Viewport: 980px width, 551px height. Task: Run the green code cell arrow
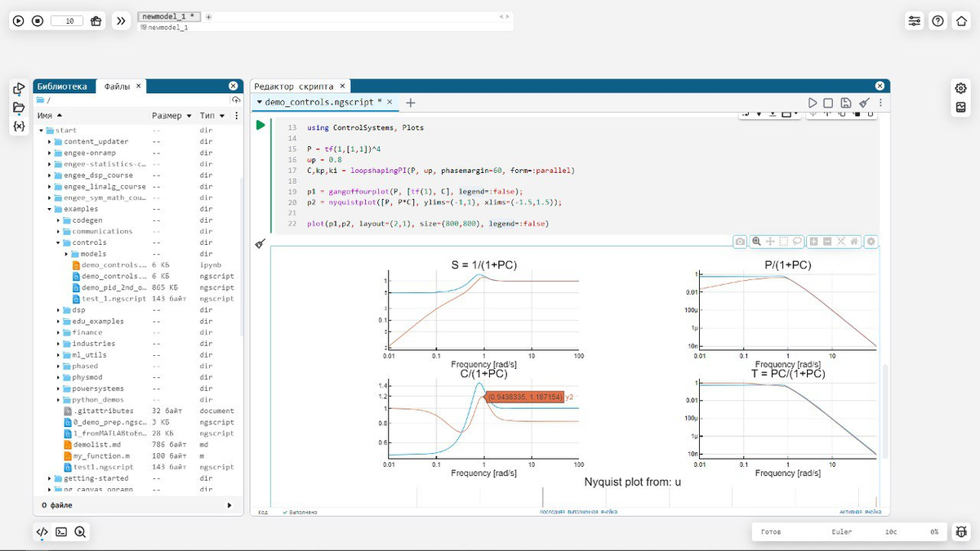[x=261, y=125]
